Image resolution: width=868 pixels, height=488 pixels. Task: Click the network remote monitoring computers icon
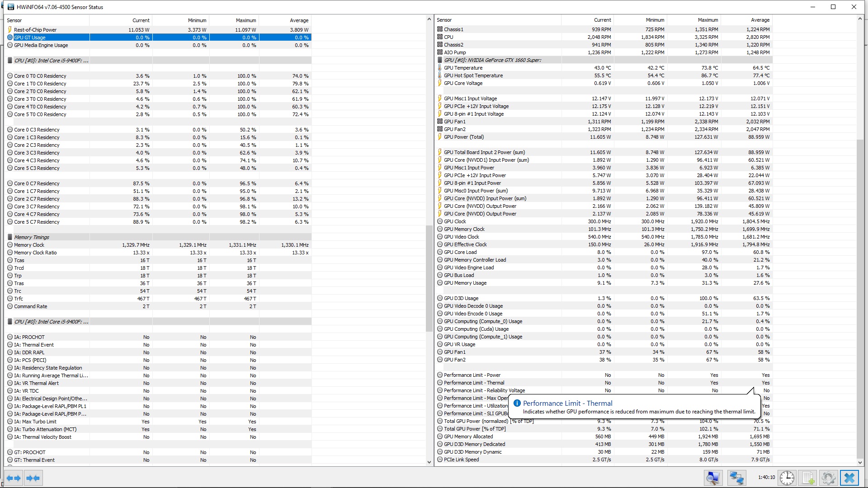tap(736, 478)
